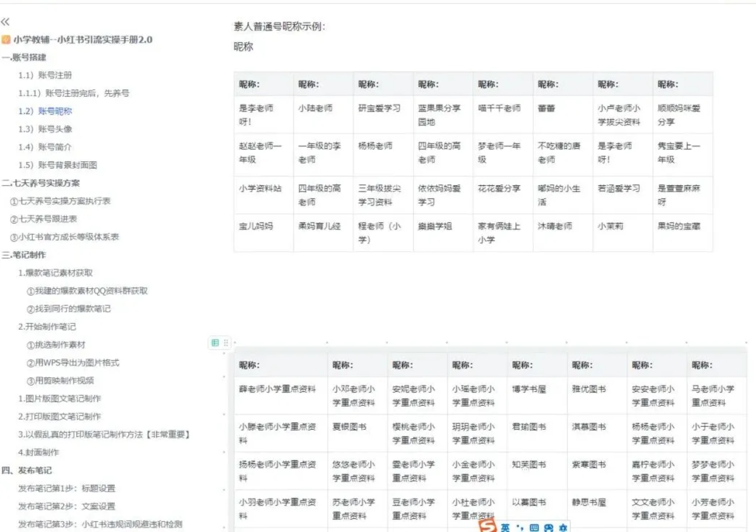The width and height of the screenshot is (756, 532).
Task: Click the heading text 素人普通号昵称示例：
Action: [279, 26]
